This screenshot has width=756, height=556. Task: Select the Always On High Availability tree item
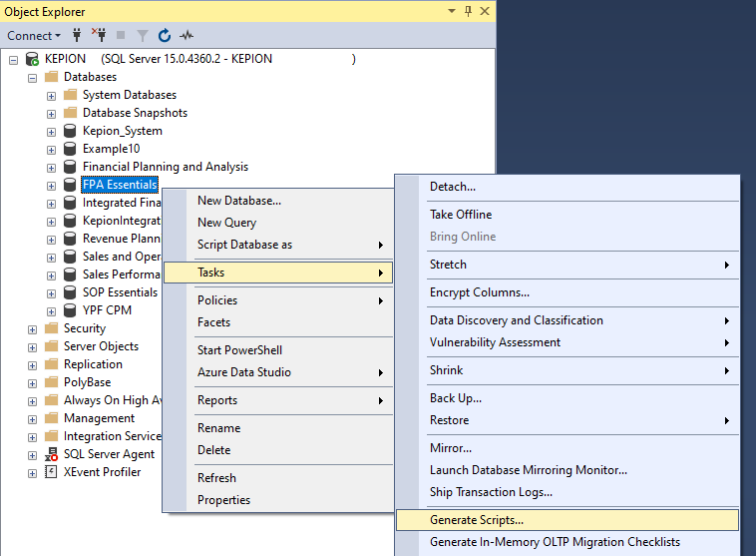click(x=113, y=400)
